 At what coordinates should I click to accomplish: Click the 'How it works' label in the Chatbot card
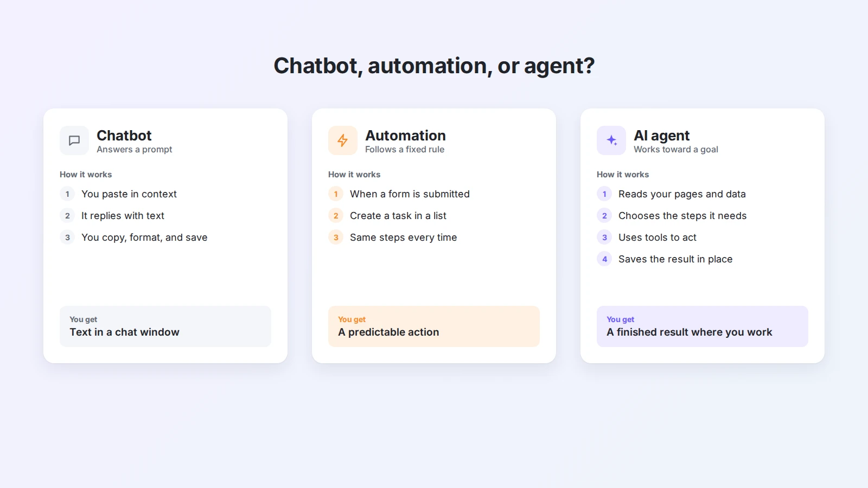pyautogui.click(x=86, y=175)
